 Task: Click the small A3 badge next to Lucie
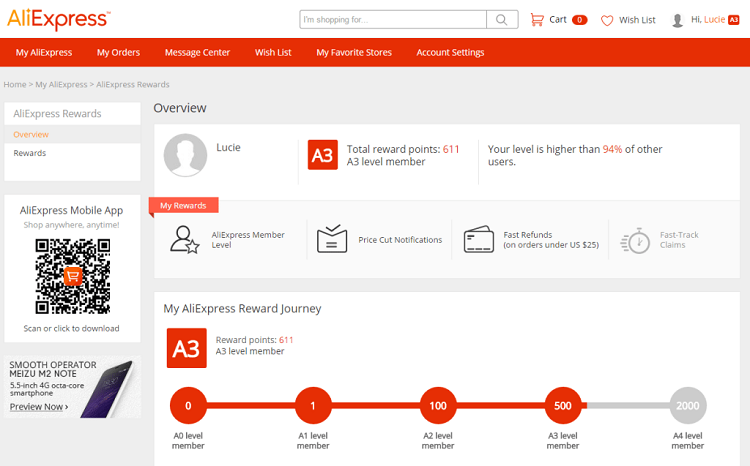point(734,20)
